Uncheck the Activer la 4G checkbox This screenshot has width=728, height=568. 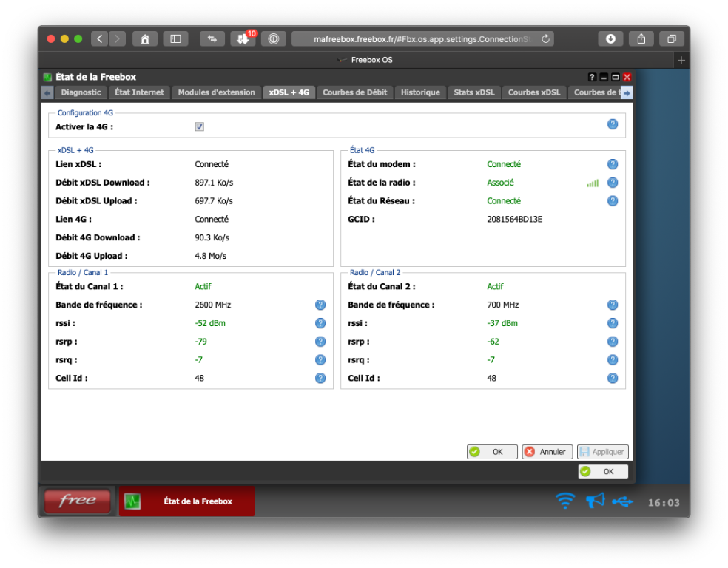point(200,127)
